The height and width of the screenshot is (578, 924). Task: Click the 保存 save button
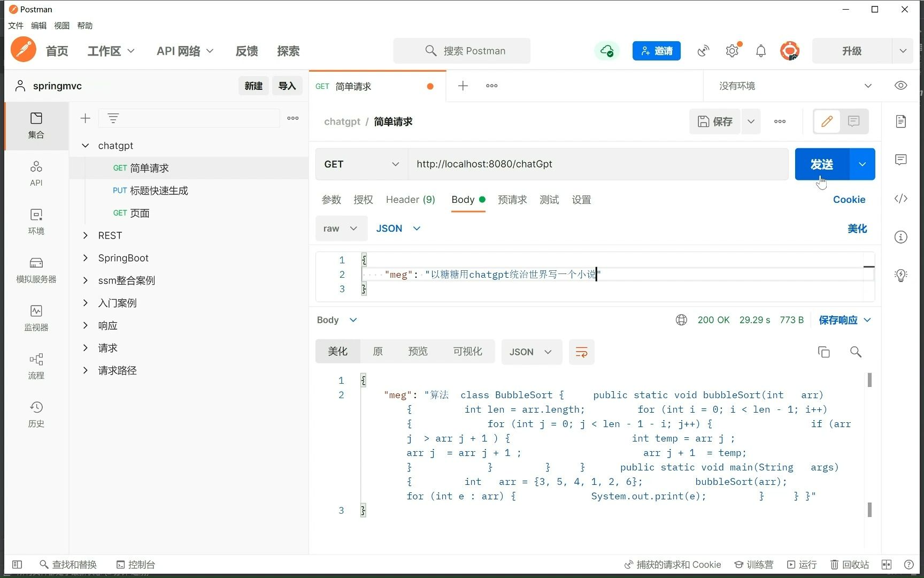(x=715, y=121)
